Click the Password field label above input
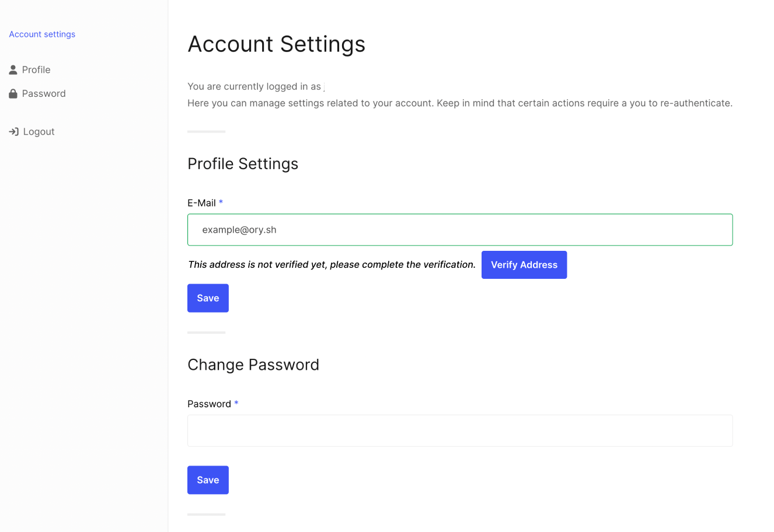 click(x=209, y=404)
